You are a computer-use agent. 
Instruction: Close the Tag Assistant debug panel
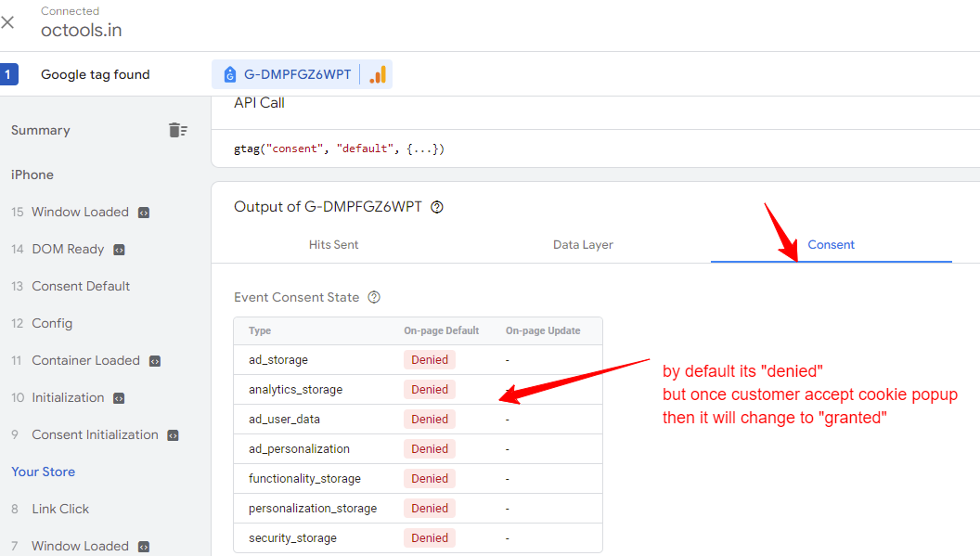click(7, 22)
